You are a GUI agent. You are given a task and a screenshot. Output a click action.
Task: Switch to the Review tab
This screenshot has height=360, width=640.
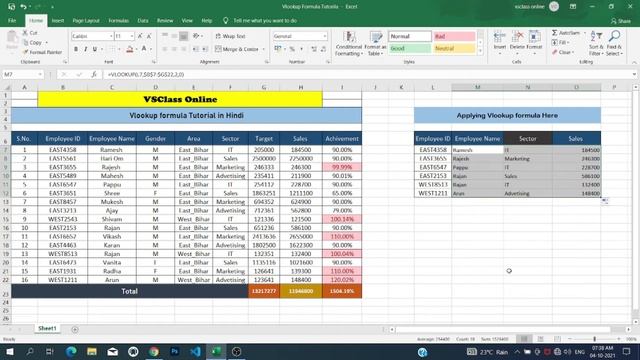(165, 20)
